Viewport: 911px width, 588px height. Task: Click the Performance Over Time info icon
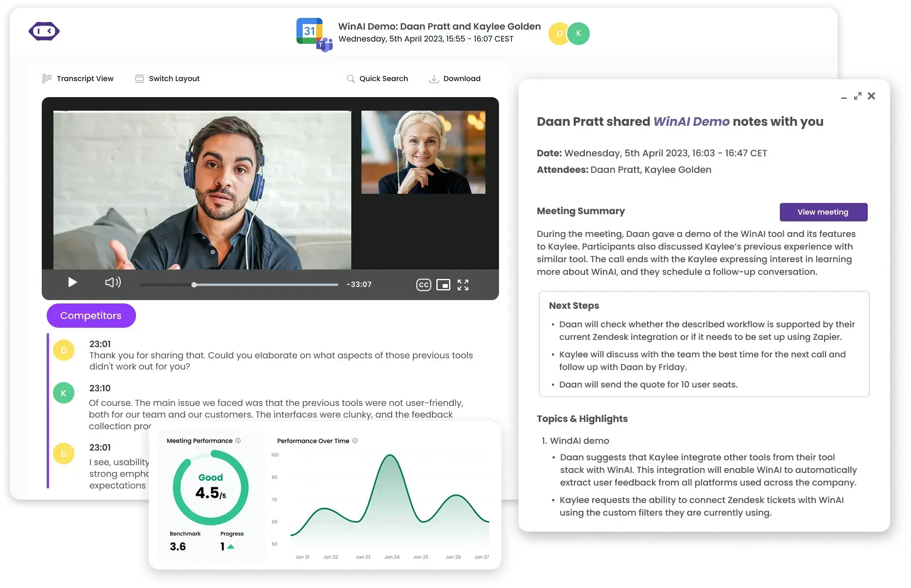tap(355, 441)
